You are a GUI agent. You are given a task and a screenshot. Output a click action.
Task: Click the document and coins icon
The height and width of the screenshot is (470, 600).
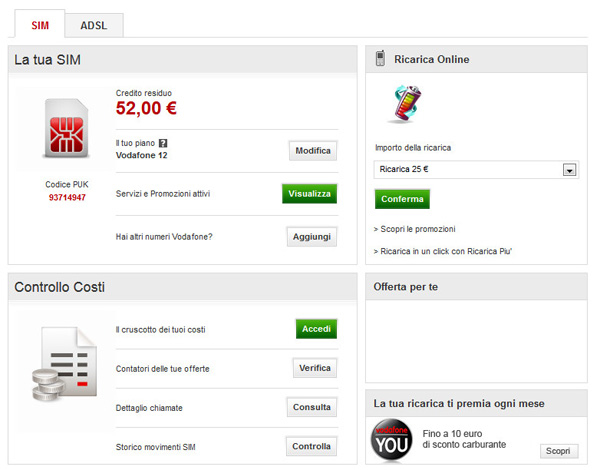[x=64, y=366]
